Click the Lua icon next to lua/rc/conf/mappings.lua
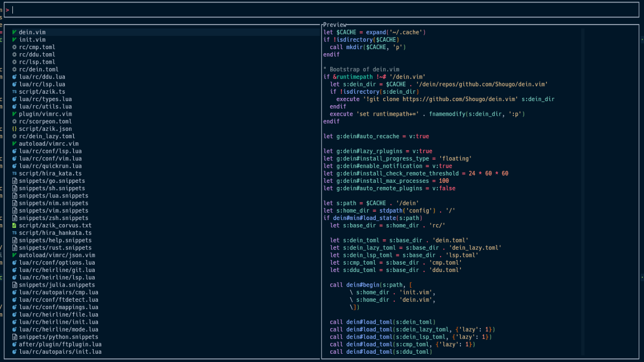This screenshot has height=362, width=644. pos(14,307)
